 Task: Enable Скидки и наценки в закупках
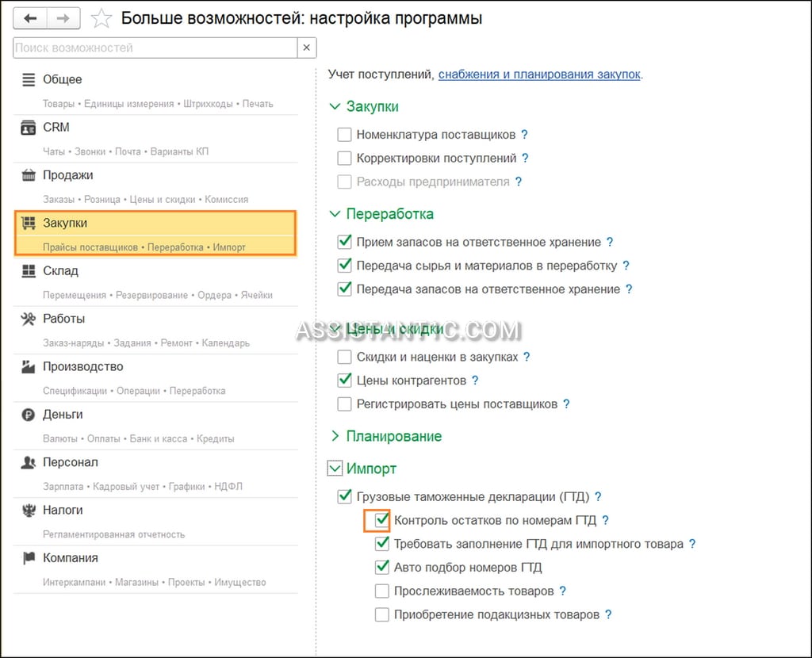[344, 357]
